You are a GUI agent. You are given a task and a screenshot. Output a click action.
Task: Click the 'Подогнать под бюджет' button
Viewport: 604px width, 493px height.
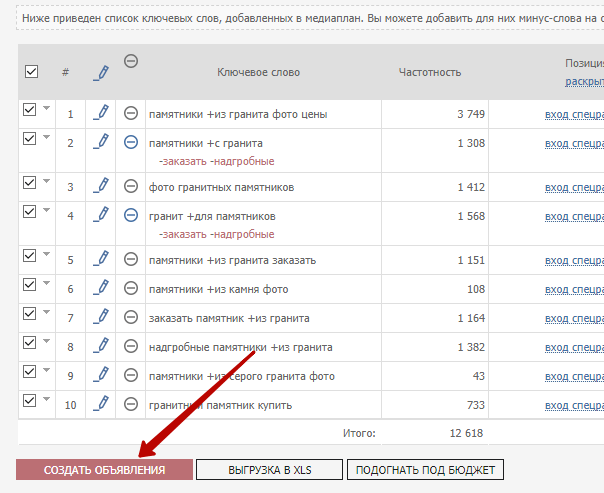425,470
